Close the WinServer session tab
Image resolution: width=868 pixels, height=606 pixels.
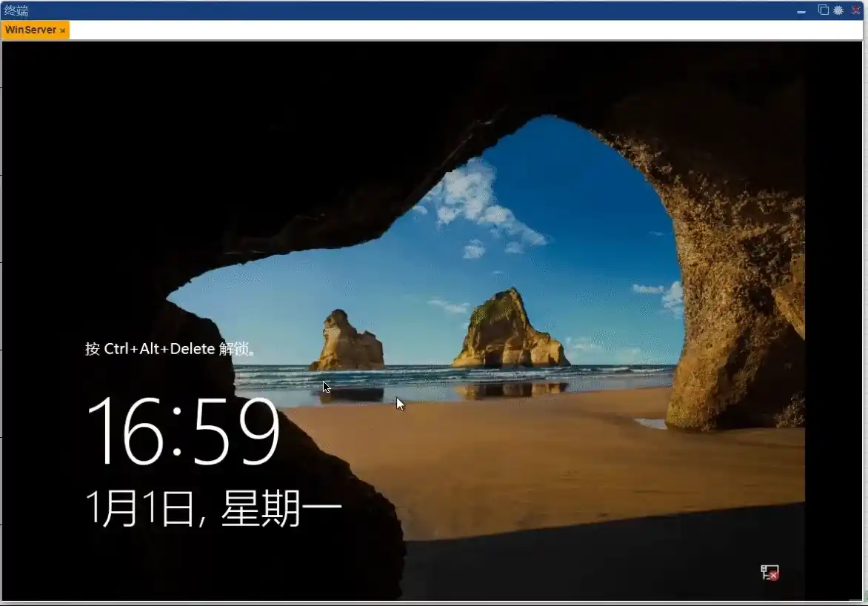pyautogui.click(x=63, y=30)
